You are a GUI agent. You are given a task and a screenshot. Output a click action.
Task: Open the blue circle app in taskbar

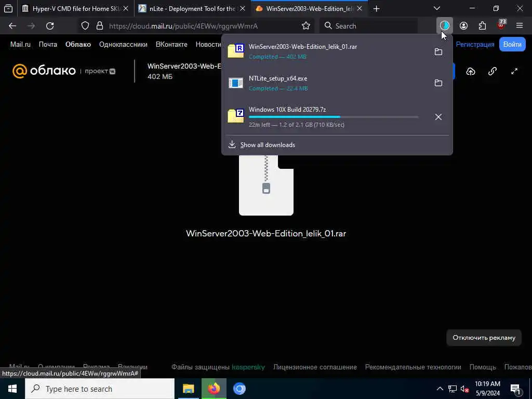[x=239, y=389]
